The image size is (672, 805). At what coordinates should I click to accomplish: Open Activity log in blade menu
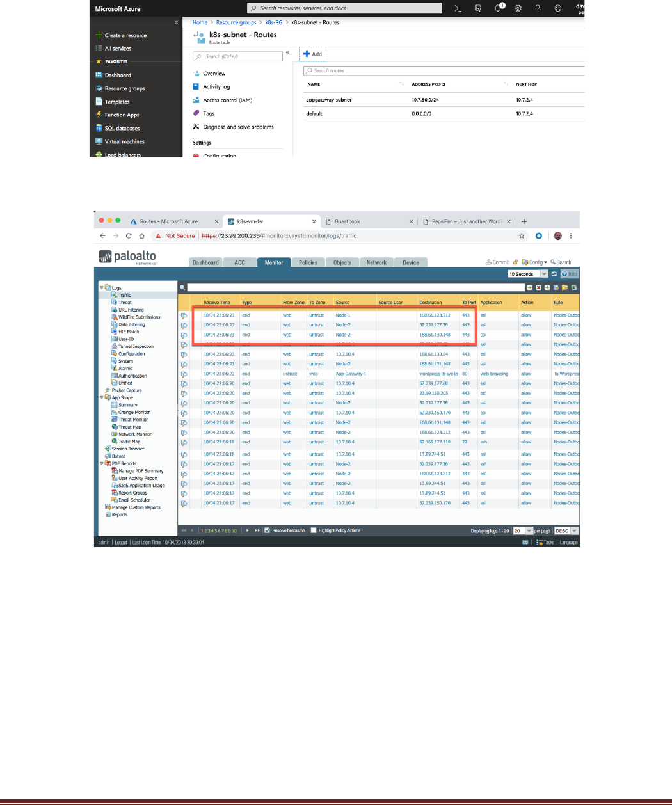click(216, 86)
